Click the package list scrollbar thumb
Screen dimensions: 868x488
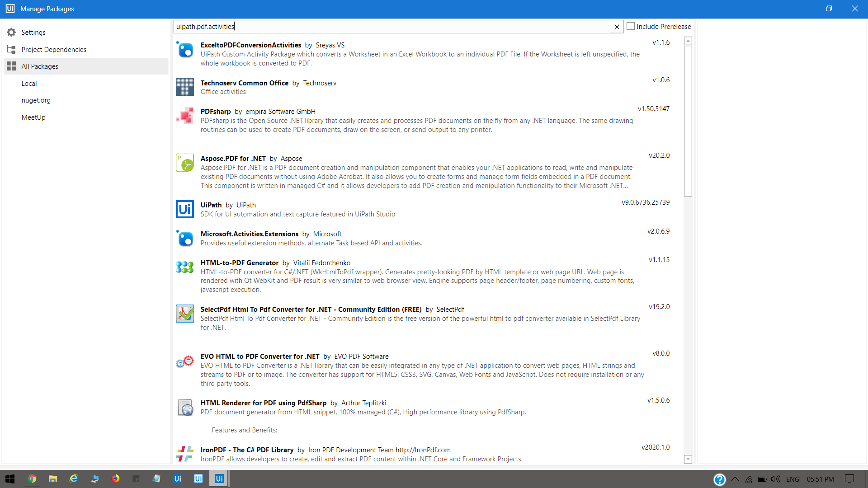tap(688, 121)
